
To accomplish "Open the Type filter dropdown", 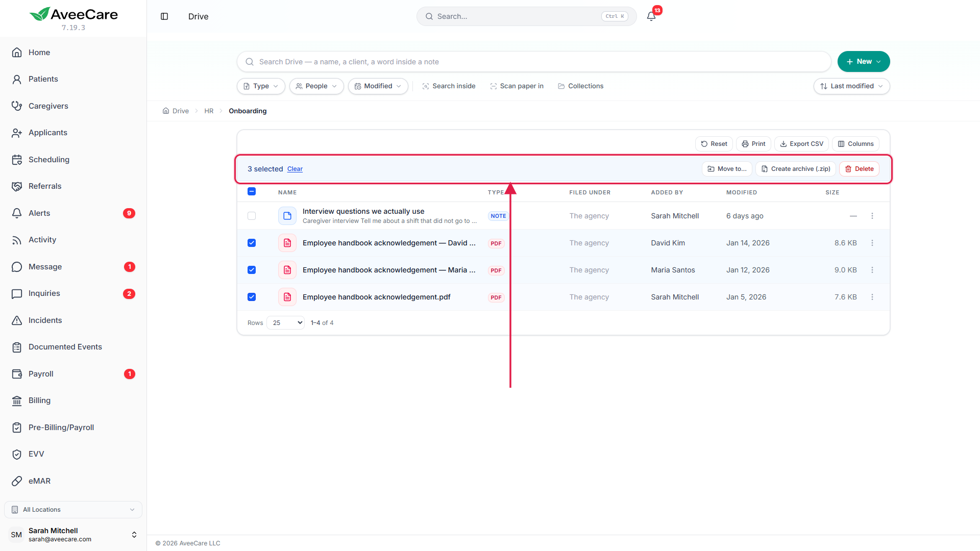I will (x=261, y=86).
